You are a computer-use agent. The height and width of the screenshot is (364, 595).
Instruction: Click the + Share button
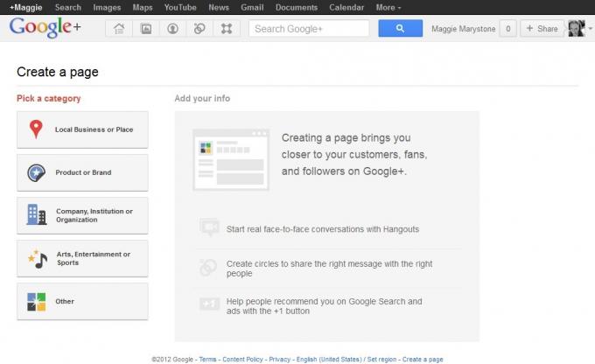[x=542, y=29]
